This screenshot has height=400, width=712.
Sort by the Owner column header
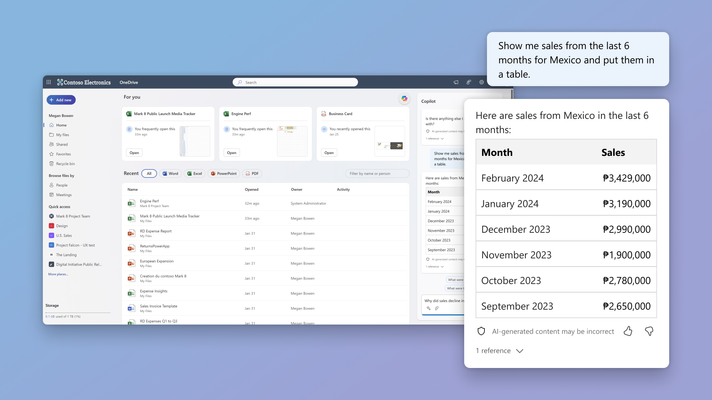297,189
